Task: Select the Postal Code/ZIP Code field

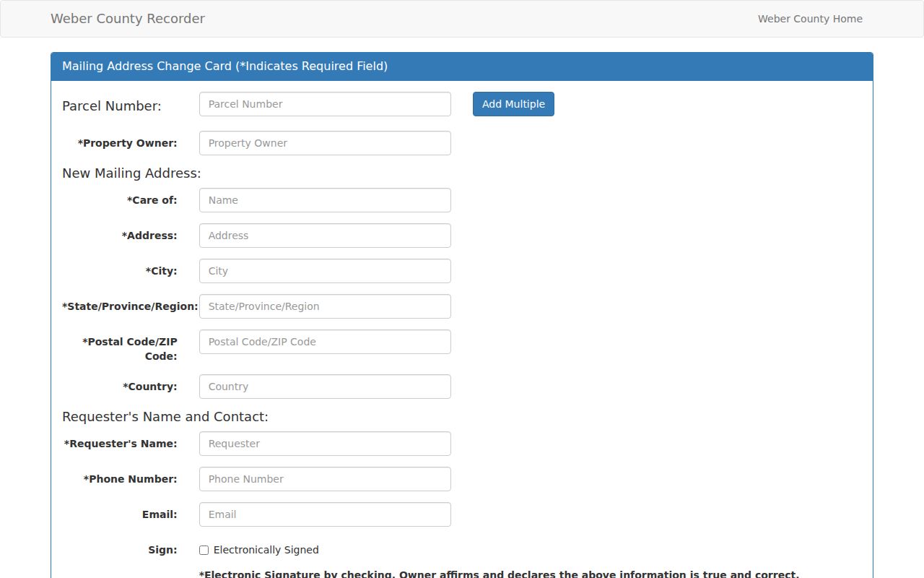Action: pyautogui.click(x=325, y=342)
